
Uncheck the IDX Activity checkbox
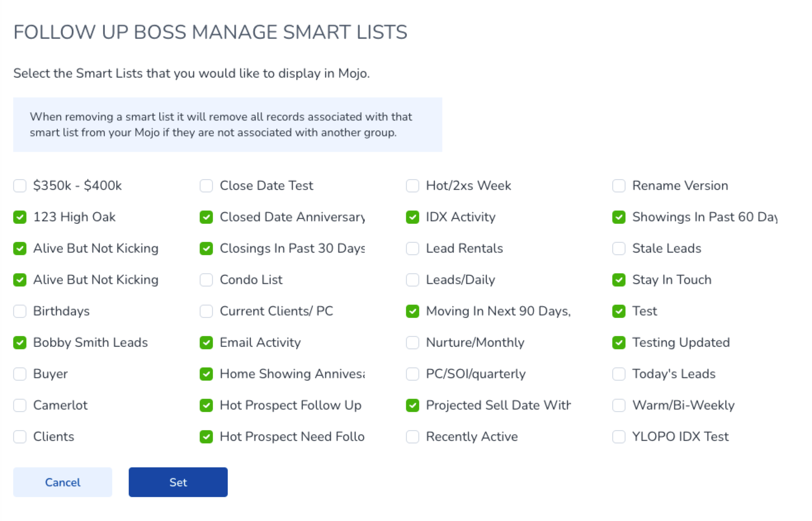pyautogui.click(x=413, y=217)
